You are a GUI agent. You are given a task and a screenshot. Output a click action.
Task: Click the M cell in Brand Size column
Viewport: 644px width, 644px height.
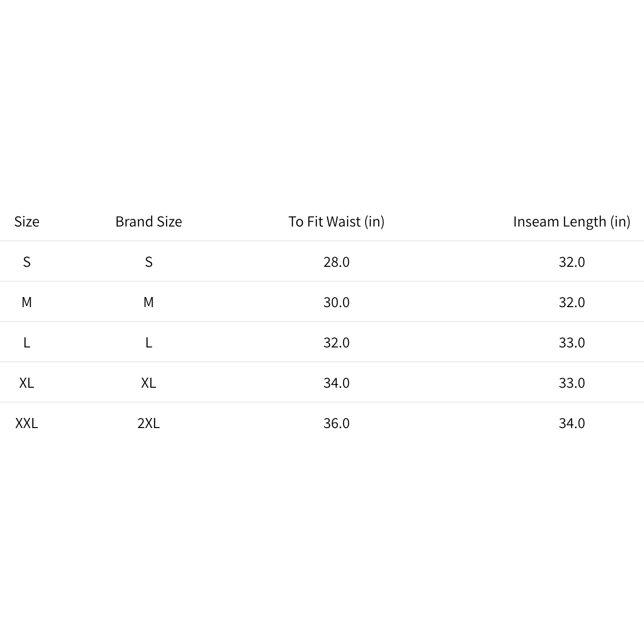tap(149, 302)
